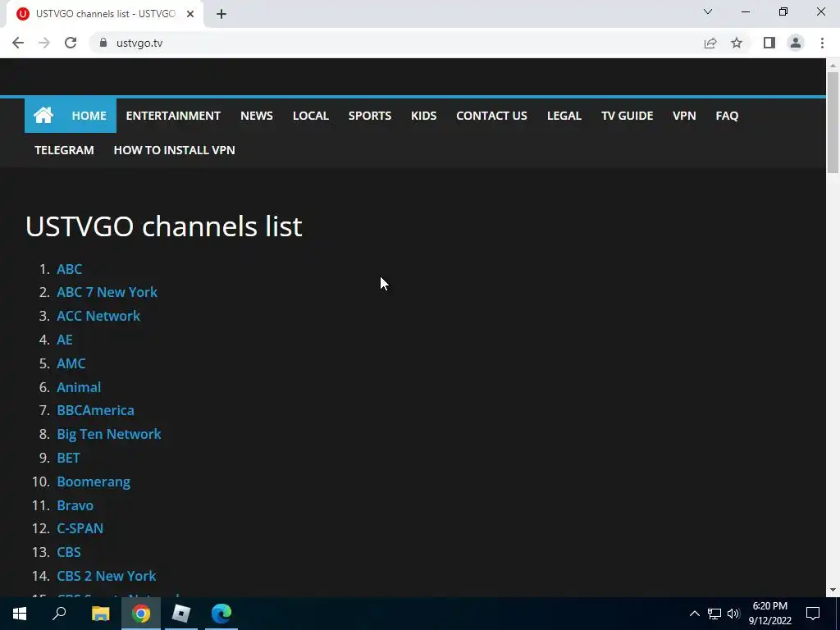Open the Bravo channel link
This screenshot has width=840, height=630.
click(75, 505)
